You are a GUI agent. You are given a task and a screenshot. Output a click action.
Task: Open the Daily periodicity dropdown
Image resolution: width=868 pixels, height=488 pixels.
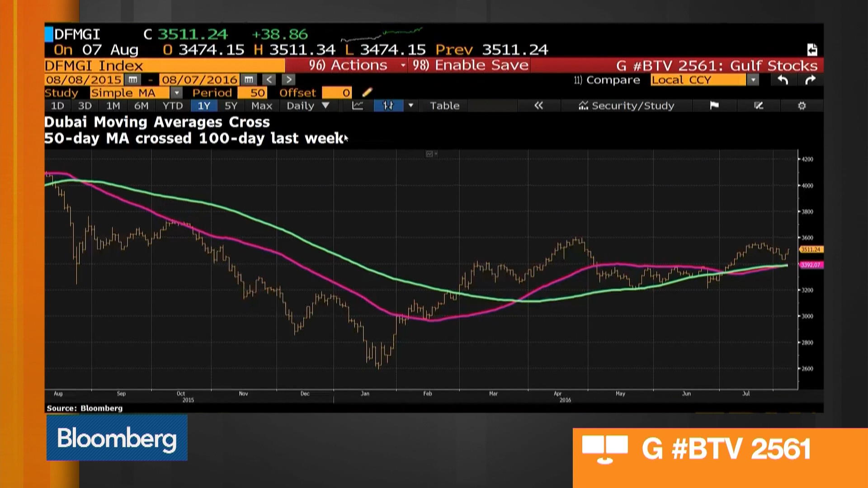(x=308, y=106)
